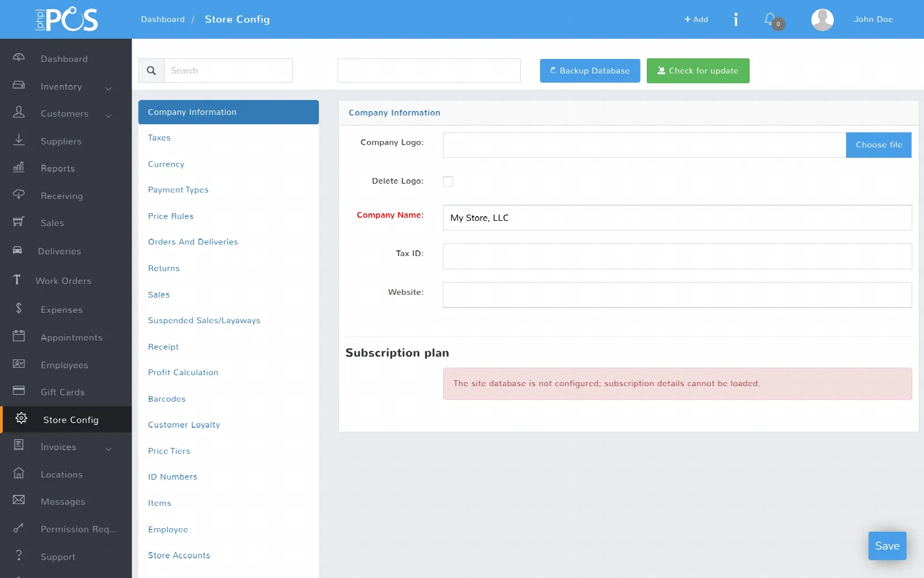This screenshot has height=578, width=924.
Task: Click the Support question mark icon
Action: [x=19, y=555]
